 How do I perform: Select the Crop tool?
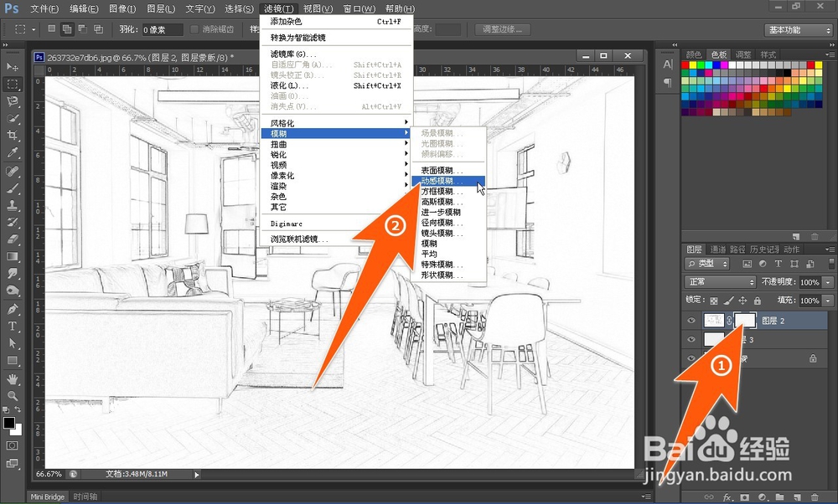[x=13, y=135]
